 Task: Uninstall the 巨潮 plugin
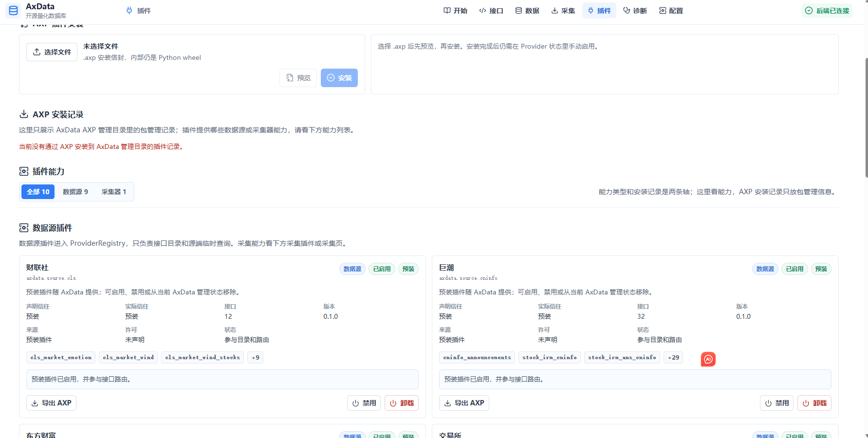point(814,403)
